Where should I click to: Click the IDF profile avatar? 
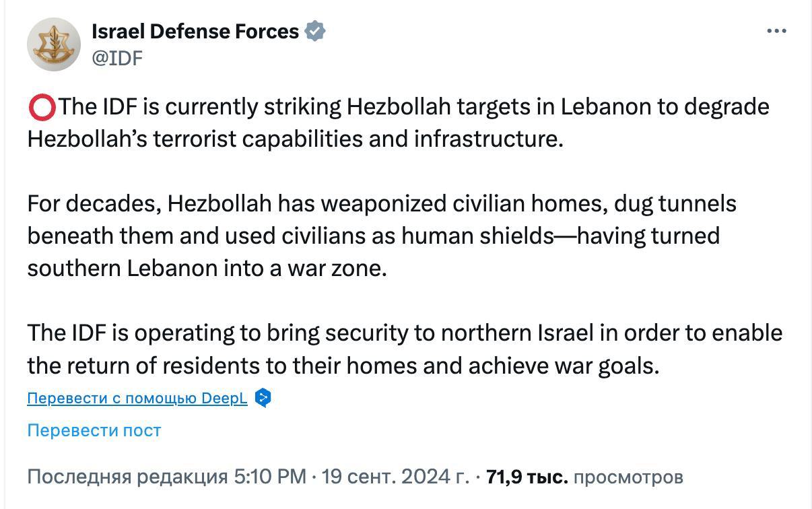click(54, 44)
